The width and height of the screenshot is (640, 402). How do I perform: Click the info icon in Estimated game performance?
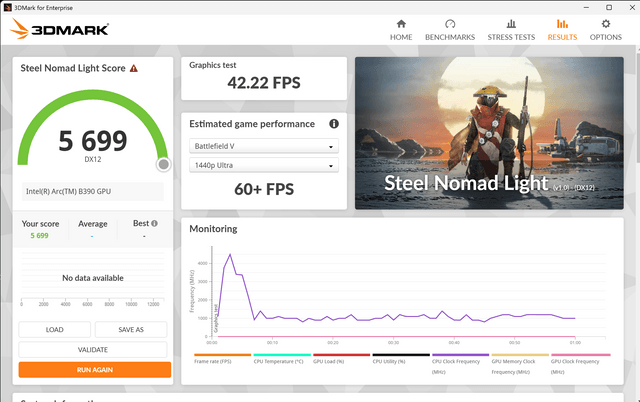point(334,124)
